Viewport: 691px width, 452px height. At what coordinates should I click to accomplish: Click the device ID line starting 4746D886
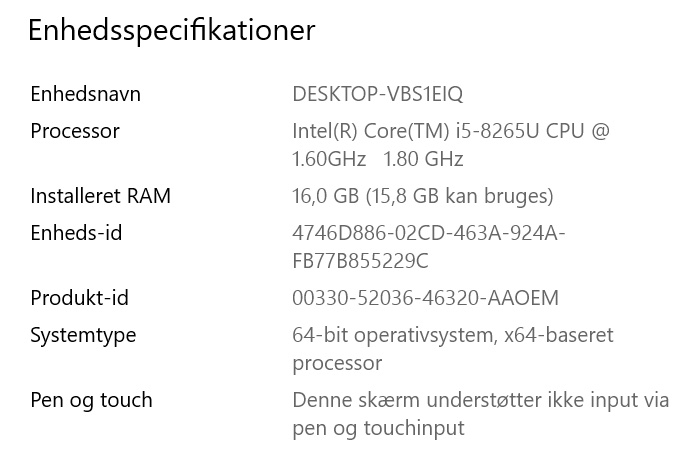(x=428, y=233)
